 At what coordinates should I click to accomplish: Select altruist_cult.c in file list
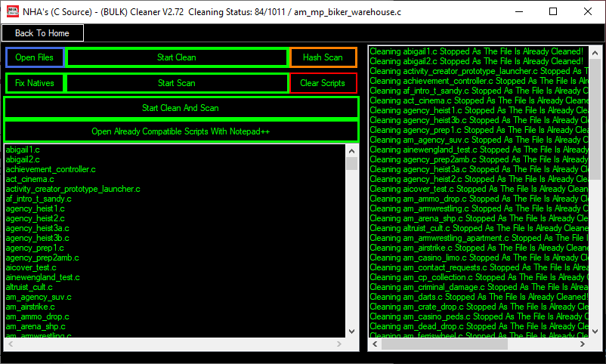tap(29, 288)
